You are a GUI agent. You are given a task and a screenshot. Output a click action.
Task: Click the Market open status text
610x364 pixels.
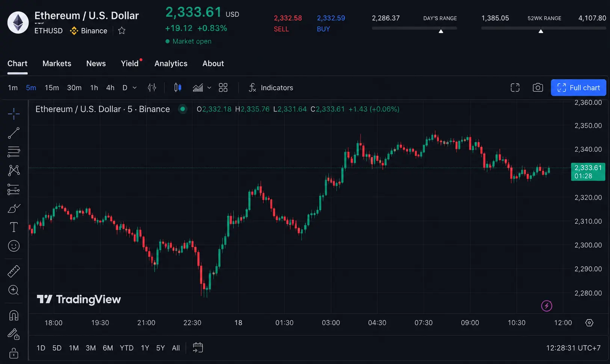[x=192, y=41]
